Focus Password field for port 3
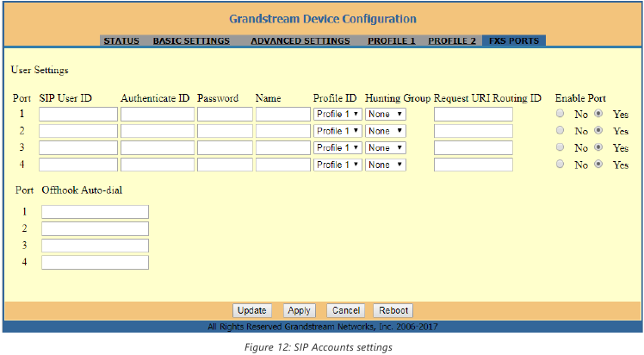Viewport: 644px width, 355px height. tap(225, 148)
